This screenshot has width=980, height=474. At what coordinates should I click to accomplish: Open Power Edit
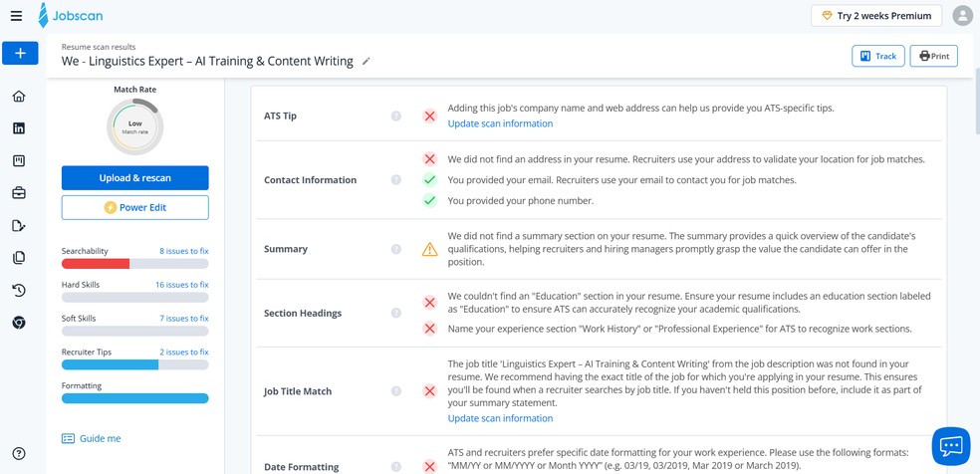(x=135, y=207)
